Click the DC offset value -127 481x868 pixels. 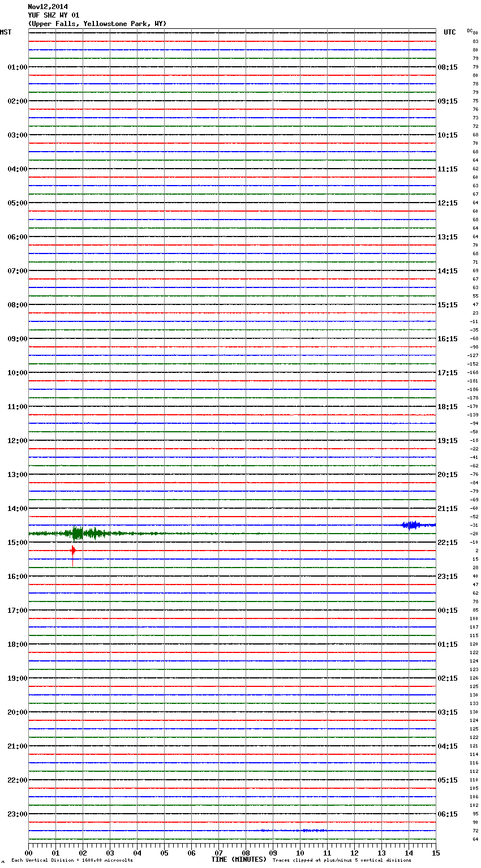(473, 355)
